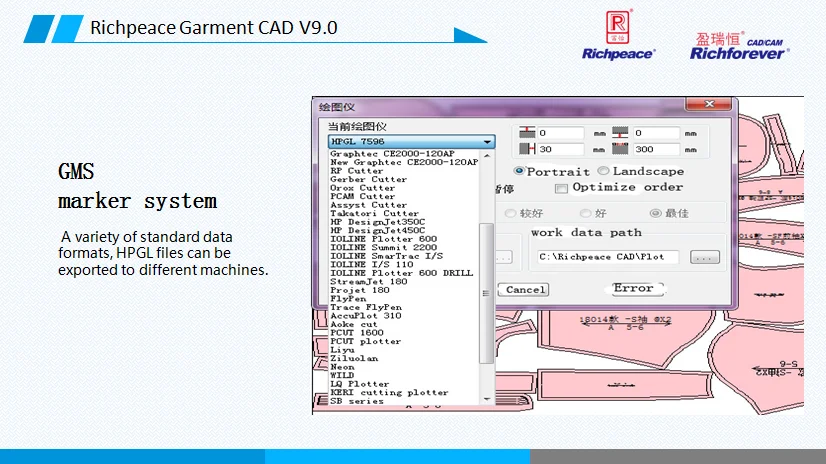The image size is (826, 464).
Task: Choose HP DesignJet350C plotter
Action: [377, 222]
